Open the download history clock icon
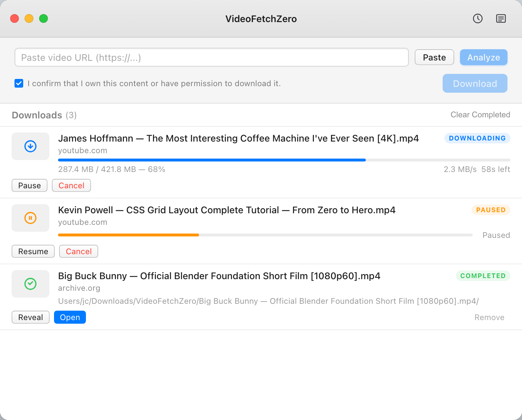The height and width of the screenshot is (420, 522). coord(478,18)
